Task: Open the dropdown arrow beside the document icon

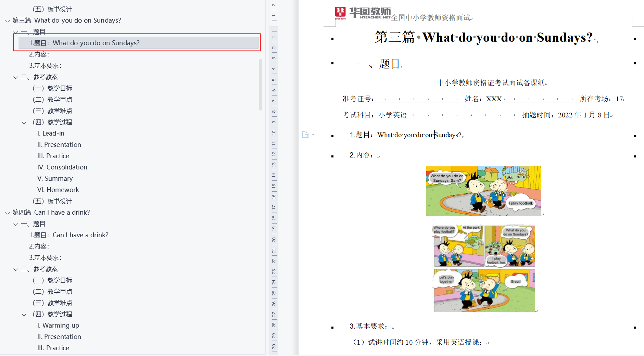Action: tap(313, 135)
